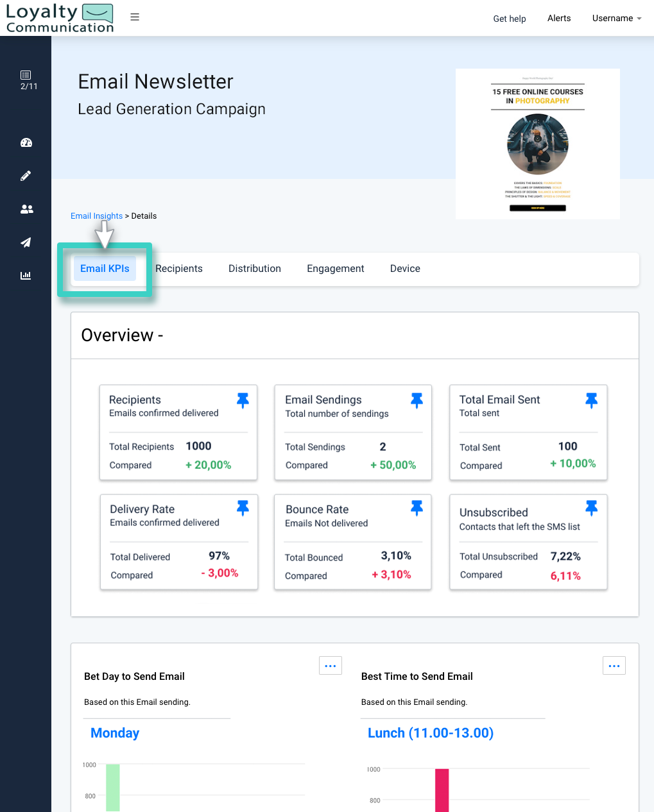
Task: Toggle the pin on the Recipients card
Action: pos(243,400)
